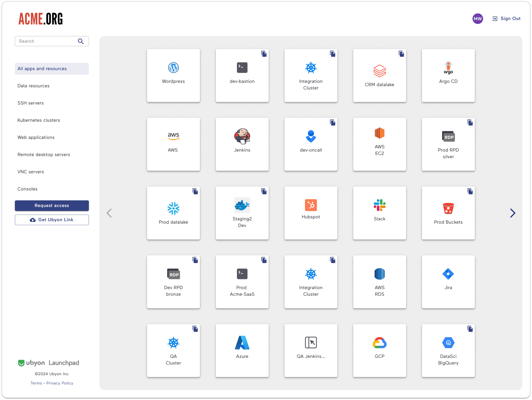Go to previous page with left chevron
The width and height of the screenshot is (532, 400).
[109, 213]
